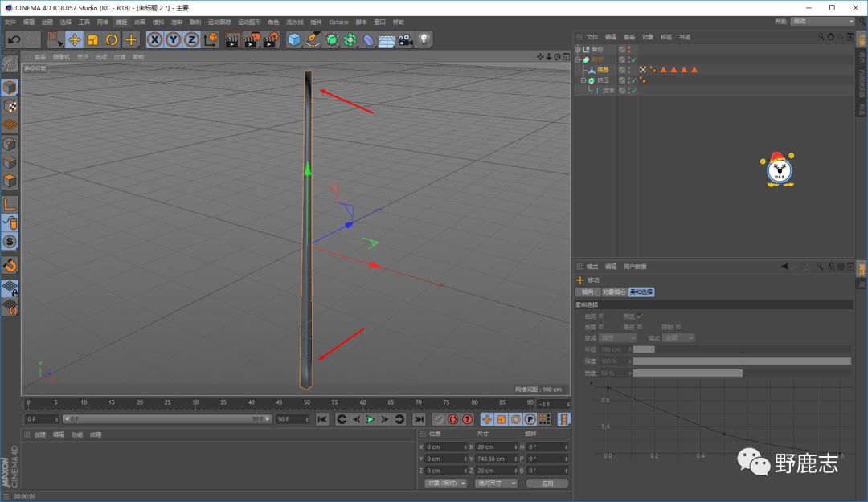Screen dimensions: 868x502
Task: Click the Render to Picture Viewer icon
Action: [252, 39]
